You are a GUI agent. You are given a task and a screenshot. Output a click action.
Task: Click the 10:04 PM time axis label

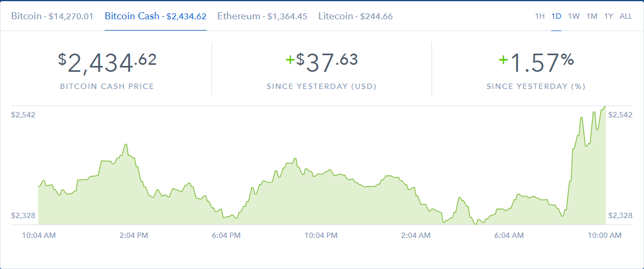click(321, 235)
